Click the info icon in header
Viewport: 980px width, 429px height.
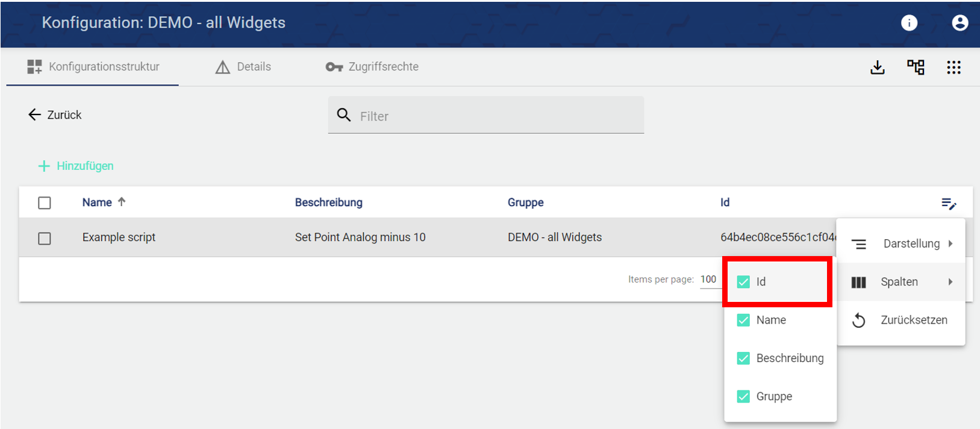[x=909, y=23]
